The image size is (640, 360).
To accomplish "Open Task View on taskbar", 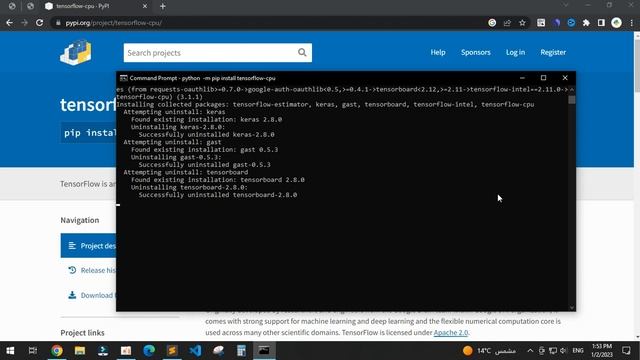I will 33,351.
